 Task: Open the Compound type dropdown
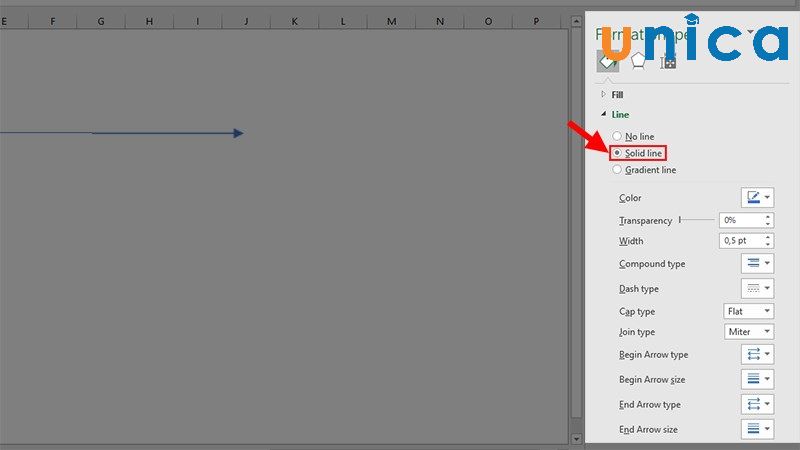point(757,263)
